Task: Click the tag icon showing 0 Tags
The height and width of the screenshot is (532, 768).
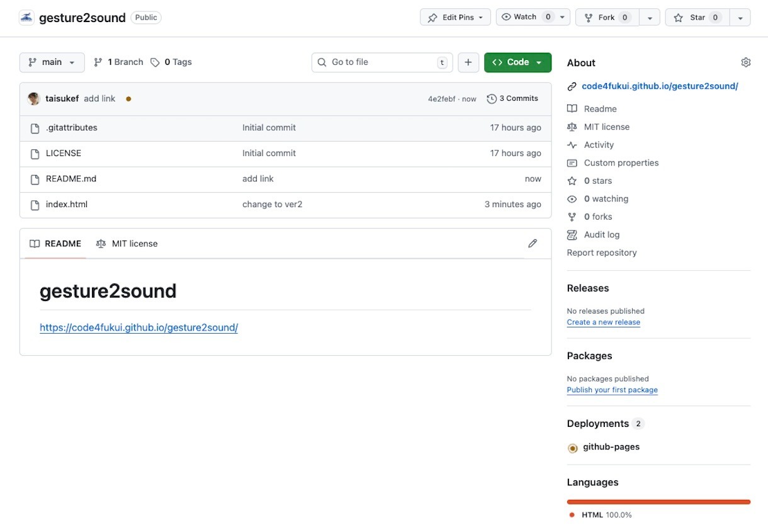Action: [155, 62]
